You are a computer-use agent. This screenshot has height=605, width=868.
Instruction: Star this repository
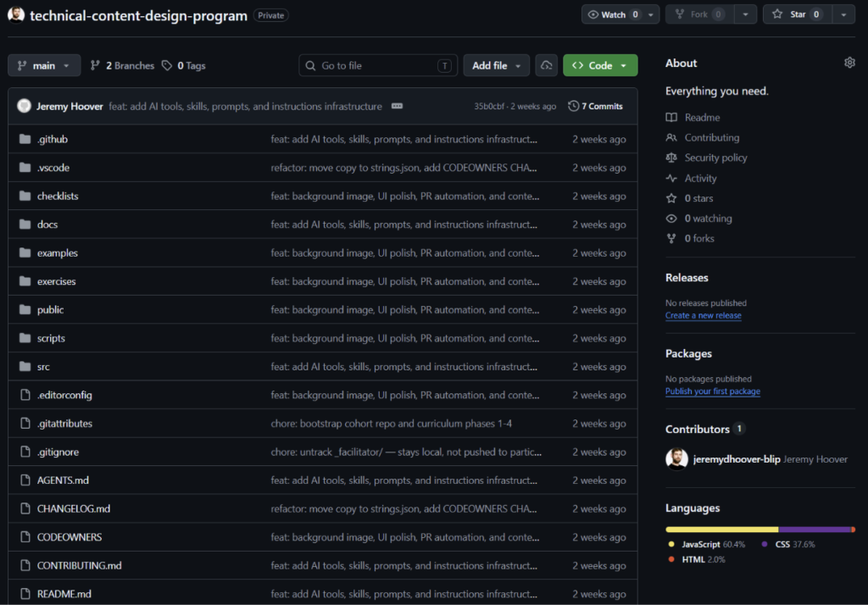click(x=798, y=14)
